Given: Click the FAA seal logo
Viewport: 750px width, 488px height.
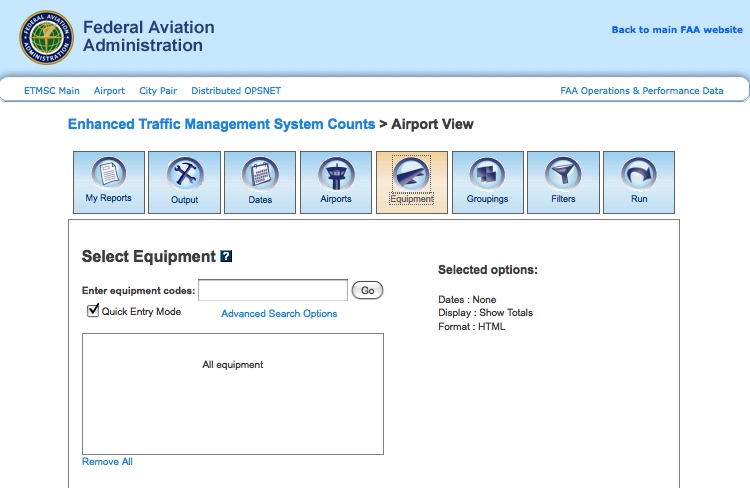Looking at the screenshot, I should (46, 37).
